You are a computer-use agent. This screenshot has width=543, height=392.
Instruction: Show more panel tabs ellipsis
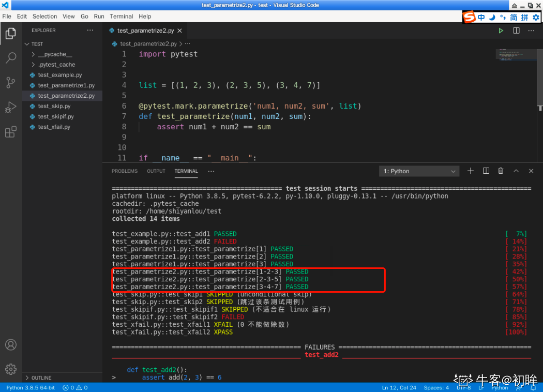pyautogui.click(x=211, y=171)
